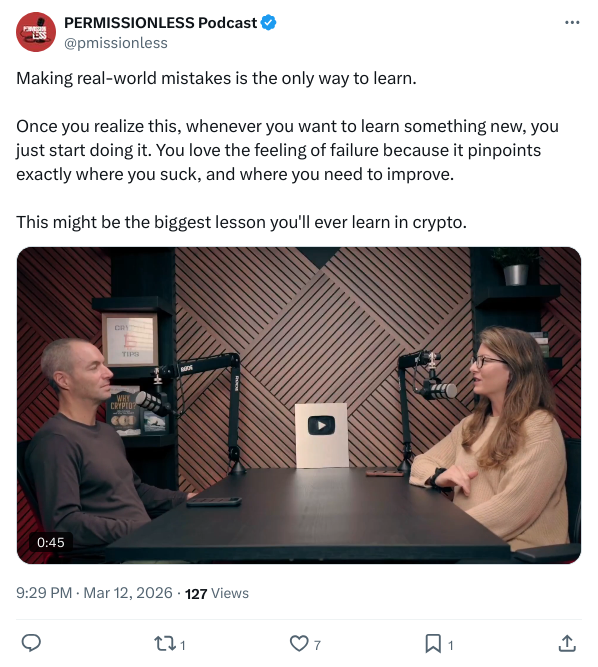This screenshot has width=598, height=667.
Task: Open the reply comment bubble icon
Action: 31,643
